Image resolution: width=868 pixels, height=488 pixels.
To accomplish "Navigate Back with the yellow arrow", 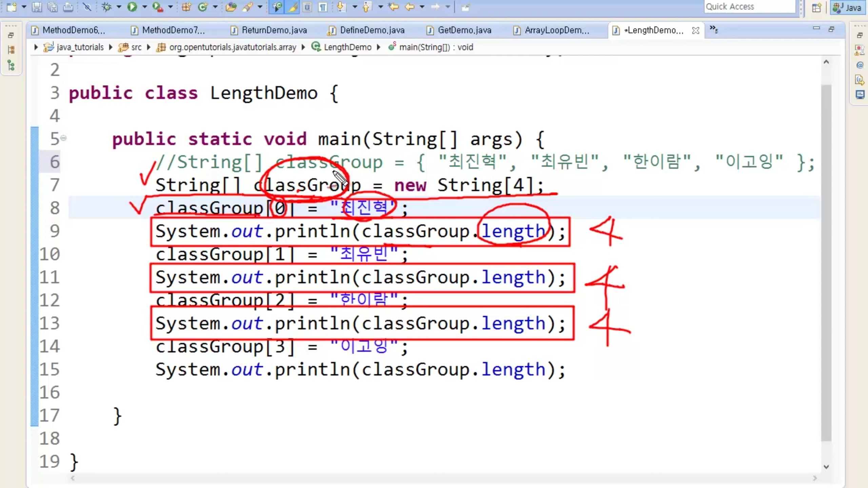I will 410,7.
